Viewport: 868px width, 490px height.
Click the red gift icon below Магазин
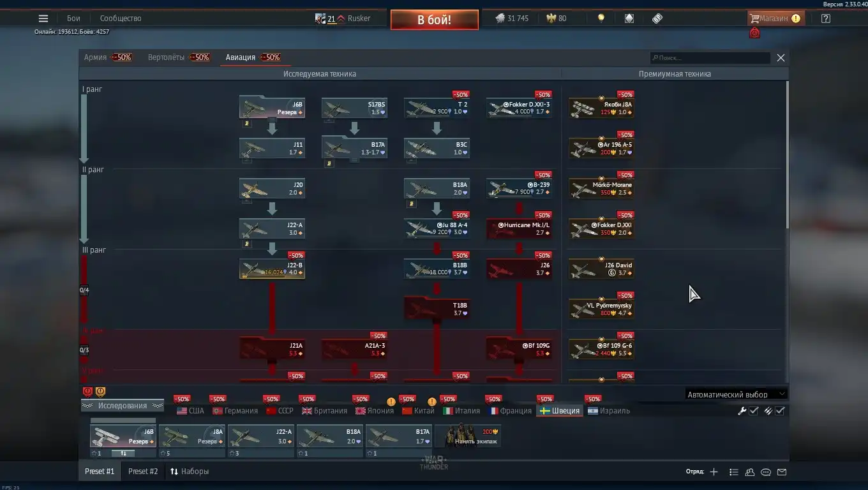pos(754,33)
